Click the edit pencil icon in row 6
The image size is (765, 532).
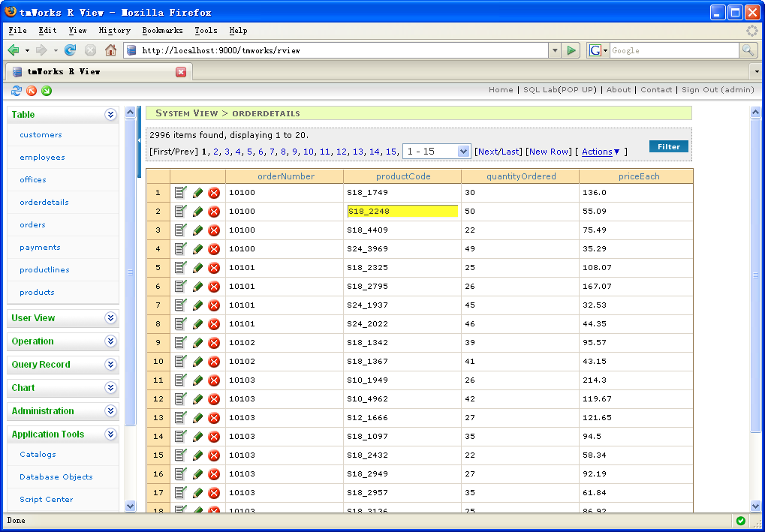pos(197,287)
